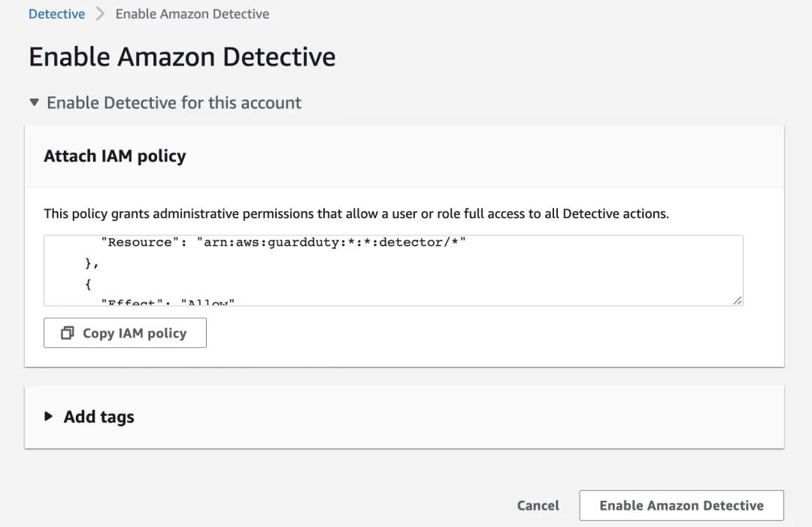The image size is (812, 527).
Task: Click the copy icon inside Copy IAM policy button
Action: (x=68, y=332)
